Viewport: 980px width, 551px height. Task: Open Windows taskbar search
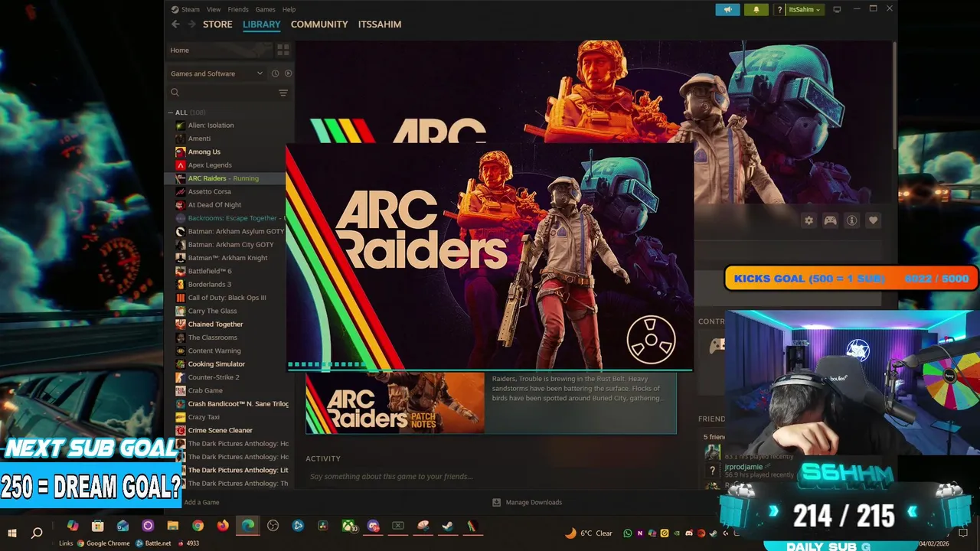36,533
